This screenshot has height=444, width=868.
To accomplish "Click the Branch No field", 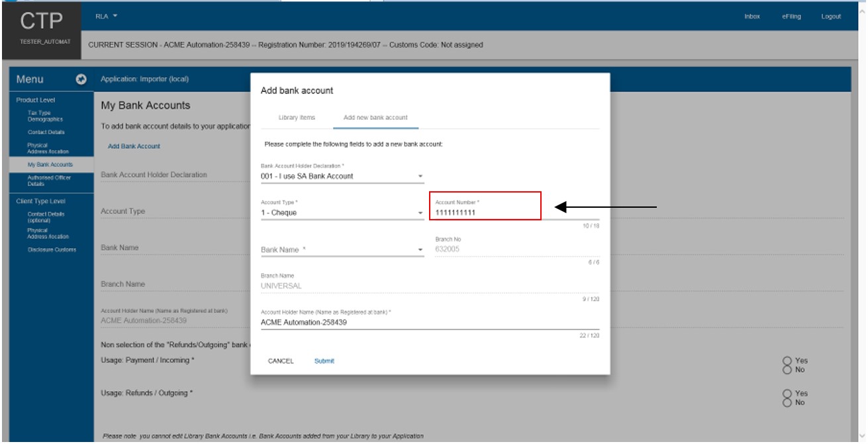I will (x=517, y=249).
